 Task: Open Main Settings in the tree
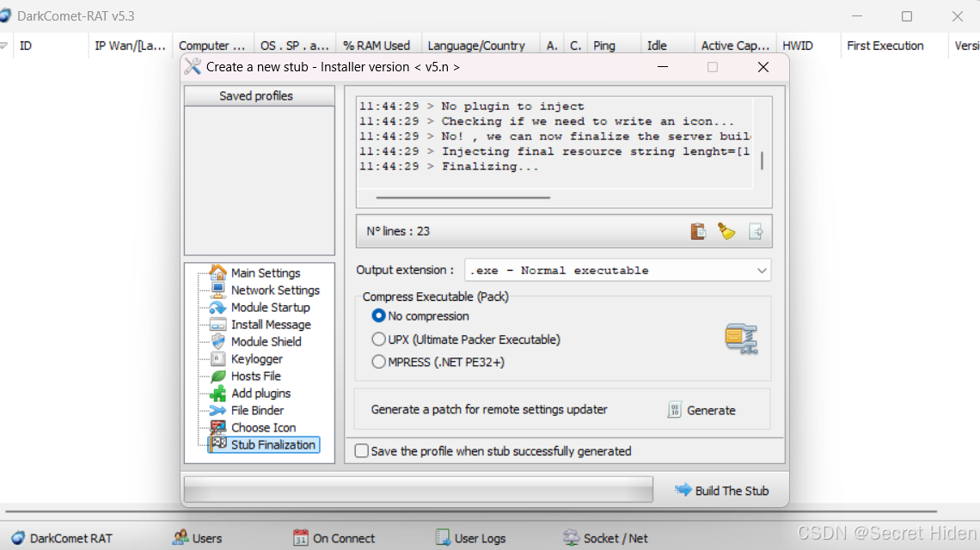coord(266,273)
